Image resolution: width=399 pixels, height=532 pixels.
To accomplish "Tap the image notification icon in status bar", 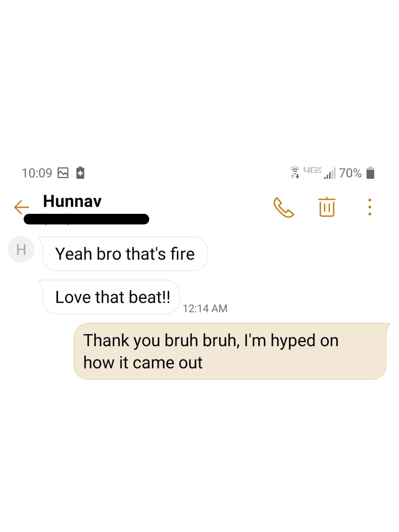I will point(63,173).
